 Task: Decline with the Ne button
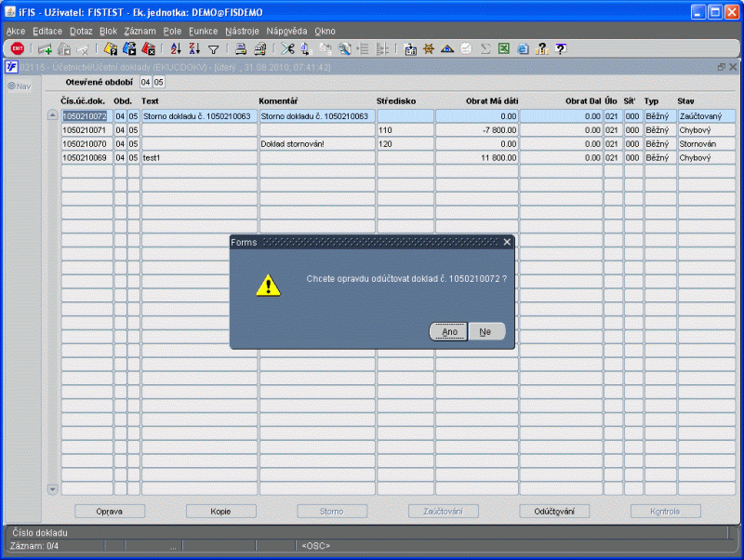click(485, 332)
